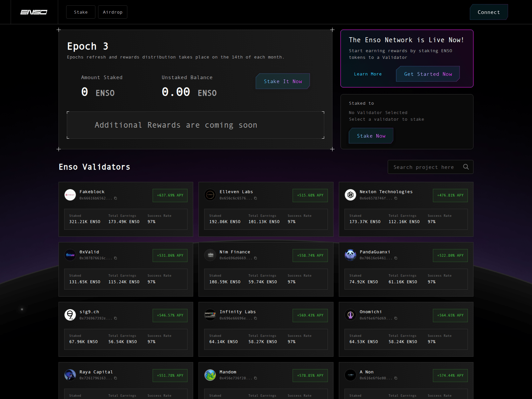This screenshot has width=532, height=399.
Task: Click Elleven Labs +515.68% APY badge
Action: click(310, 195)
